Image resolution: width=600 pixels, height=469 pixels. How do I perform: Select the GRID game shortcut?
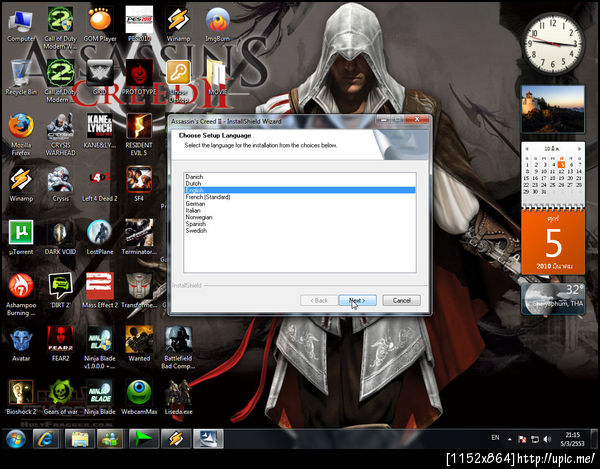(100, 78)
